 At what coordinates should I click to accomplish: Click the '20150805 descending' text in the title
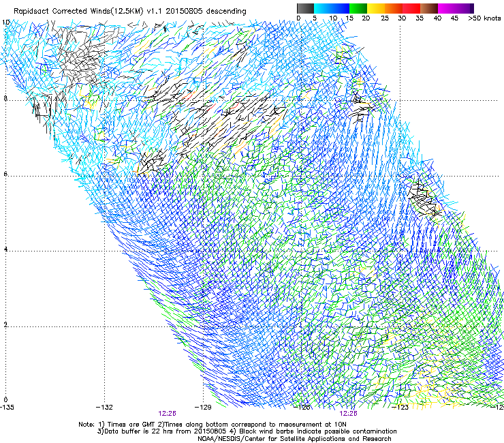click(x=206, y=12)
